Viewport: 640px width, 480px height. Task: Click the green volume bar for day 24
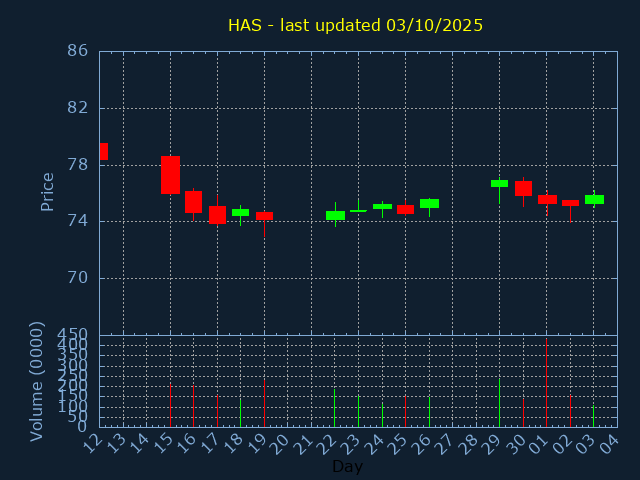tap(382, 414)
